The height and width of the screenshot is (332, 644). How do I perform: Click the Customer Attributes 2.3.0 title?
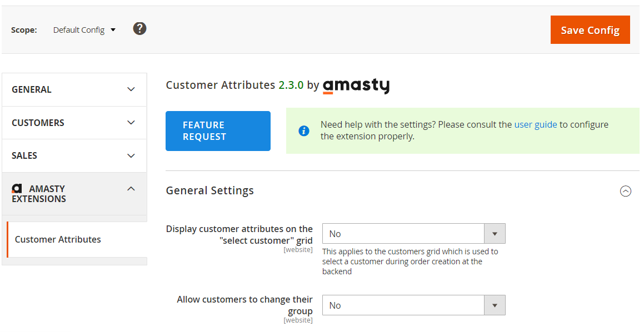pyautogui.click(x=234, y=85)
